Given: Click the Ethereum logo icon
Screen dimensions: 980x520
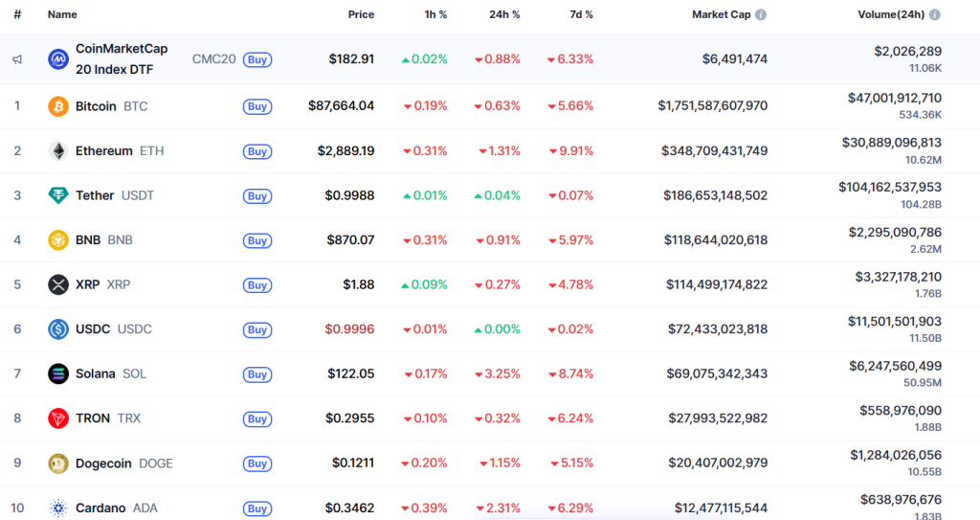Looking at the screenshot, I should (58, 151).
